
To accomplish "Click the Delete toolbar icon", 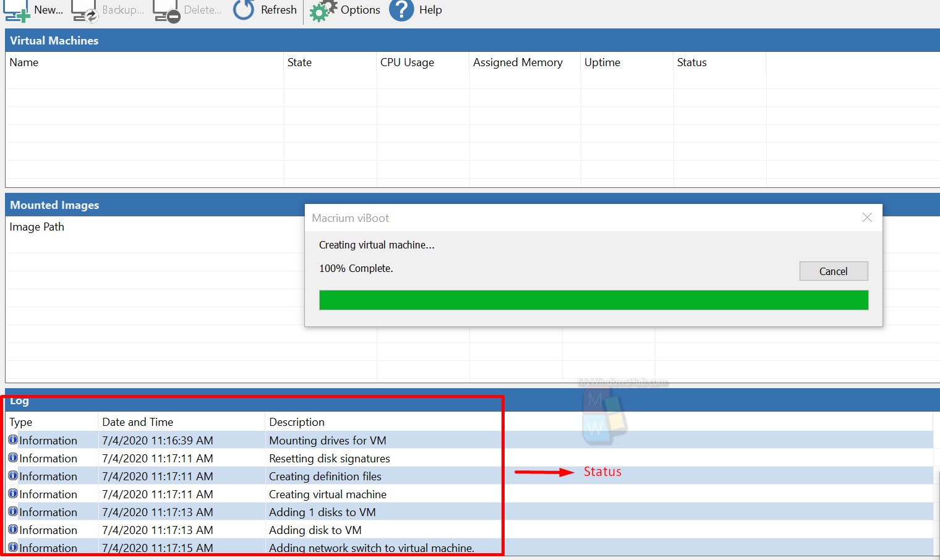I will 166,11.
